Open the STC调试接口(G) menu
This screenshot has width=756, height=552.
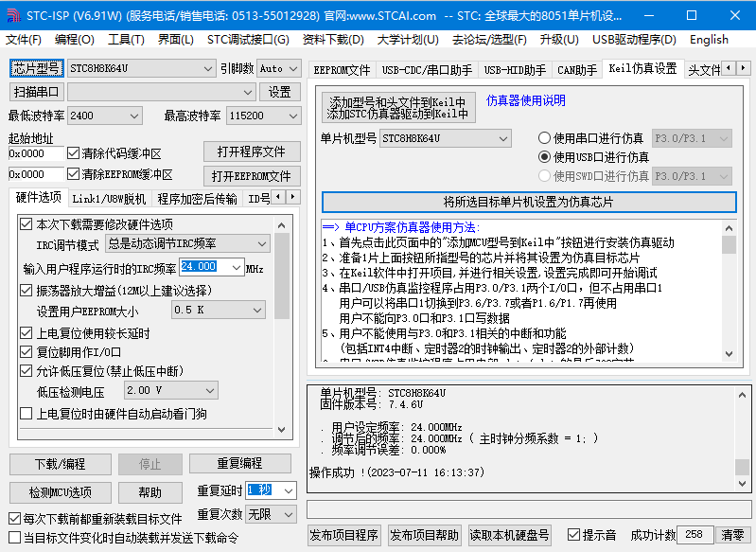[x=248, y=40]
